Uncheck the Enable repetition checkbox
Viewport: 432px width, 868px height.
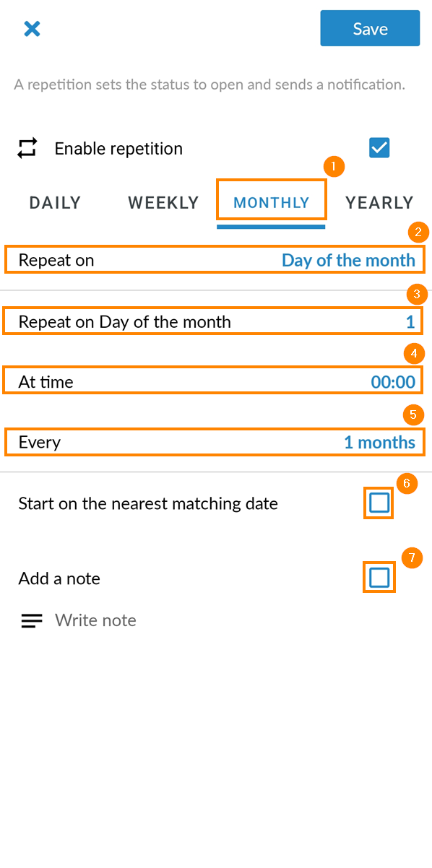click(x=379, y=148)
